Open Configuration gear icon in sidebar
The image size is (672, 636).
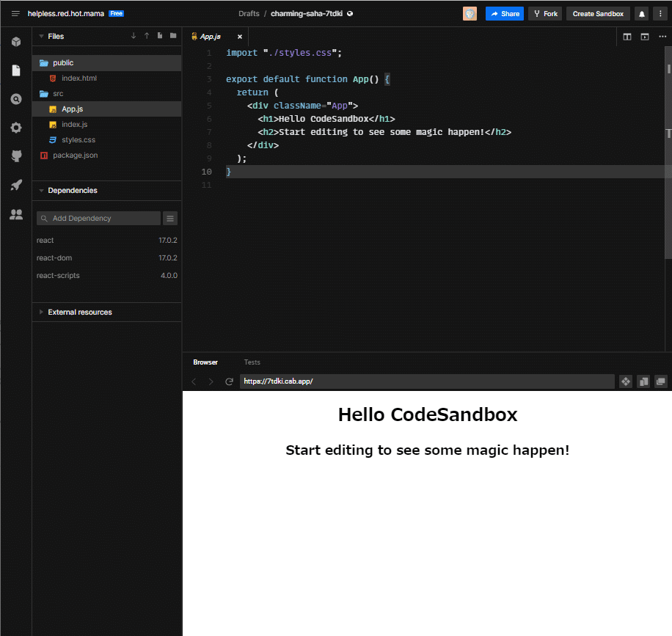16,128
